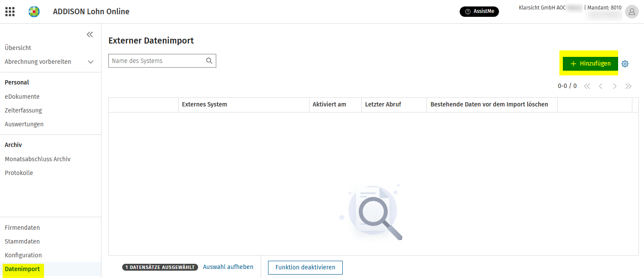Click the search magnifier in system name field
The width and height of the screenshot is (644, 278).
pyautogui.click(x=209, y=61)
